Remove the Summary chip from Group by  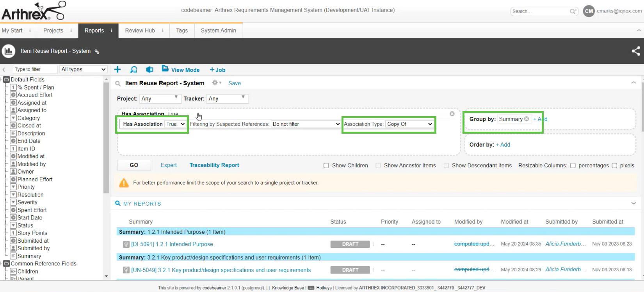point(527,119)
